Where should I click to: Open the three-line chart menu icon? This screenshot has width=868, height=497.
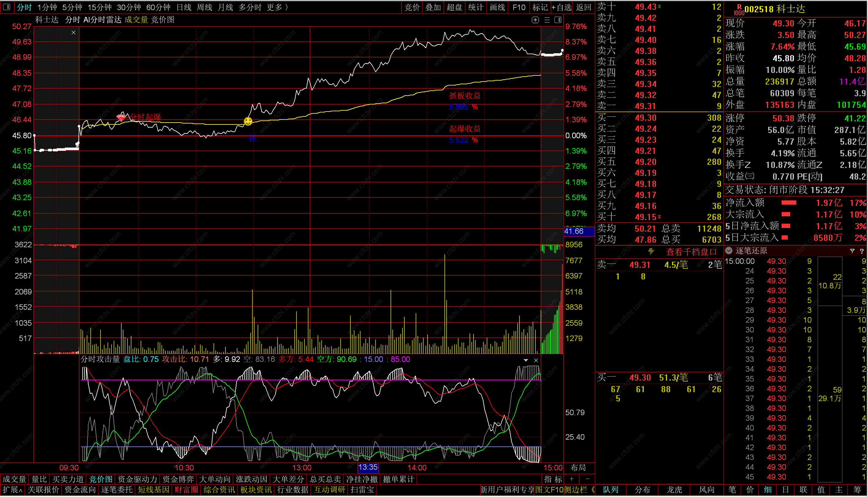point(547,20)
